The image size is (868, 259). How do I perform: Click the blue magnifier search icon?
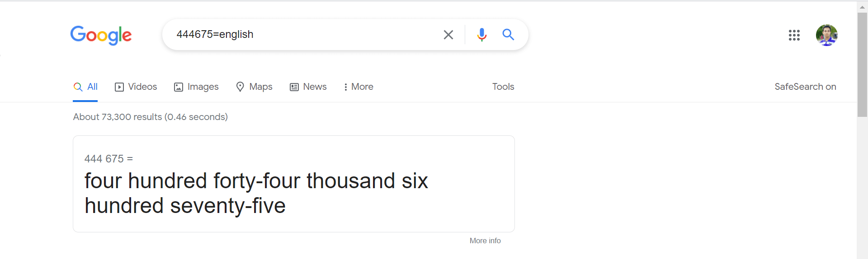point(508,34)
